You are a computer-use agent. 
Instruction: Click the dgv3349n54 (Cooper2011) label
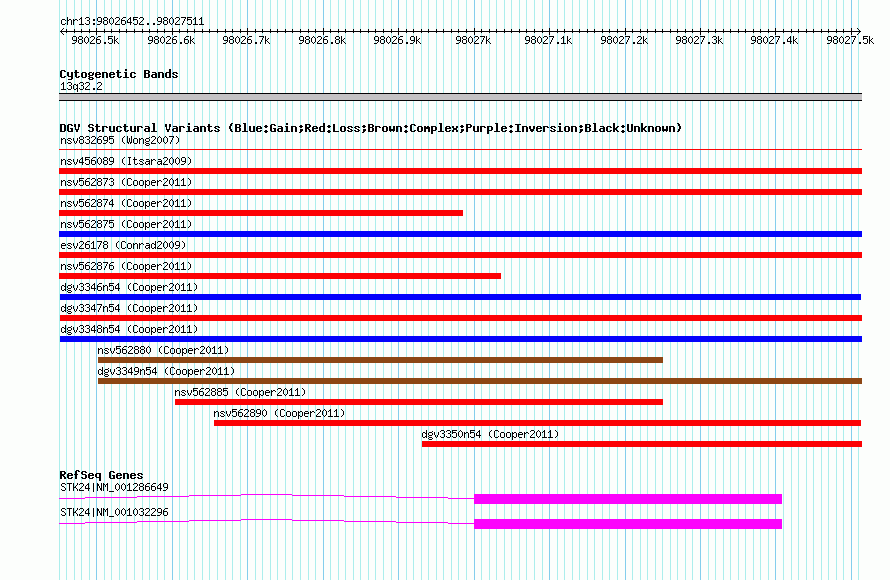(x=166, y=371)
